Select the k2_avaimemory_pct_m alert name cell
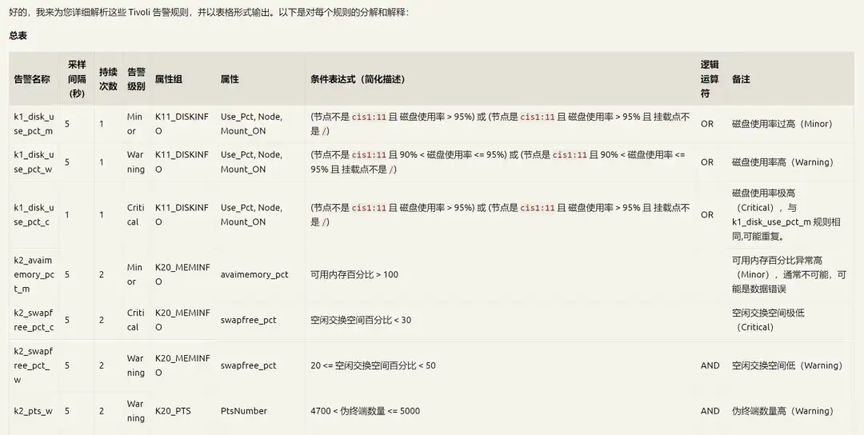Screen dimensions: 864x435 click(x=34, y=275)
